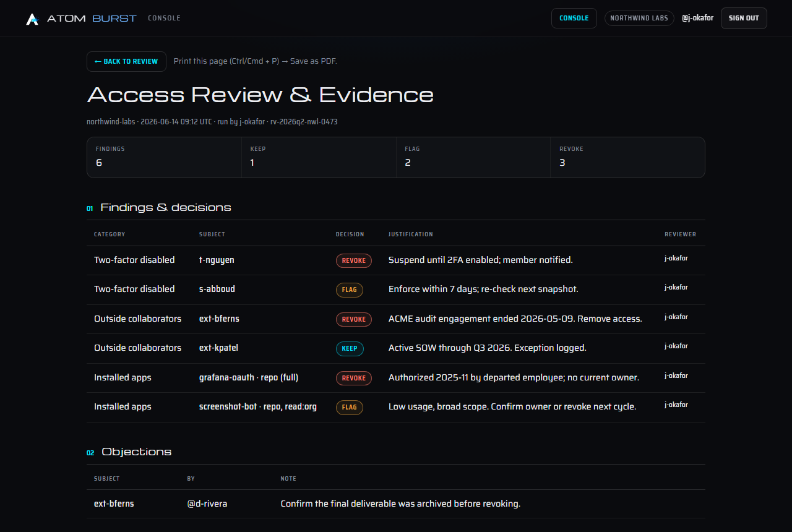
Task: Click the justification 'Suspend until 2FA enabled' text
Action: tap(481, 260)
